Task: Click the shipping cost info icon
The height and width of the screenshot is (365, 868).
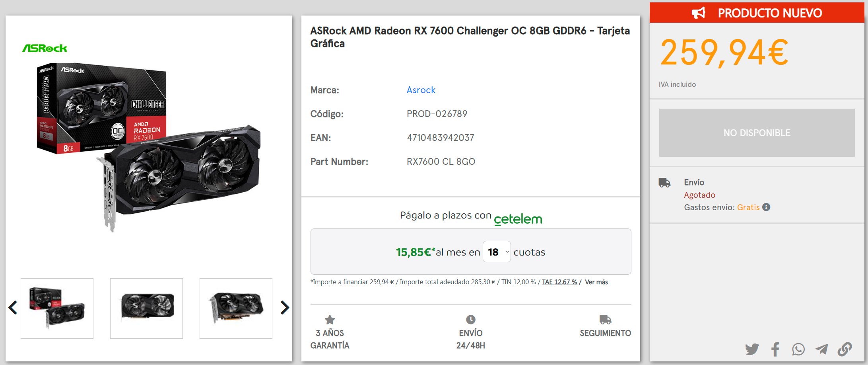Action: 766,207
